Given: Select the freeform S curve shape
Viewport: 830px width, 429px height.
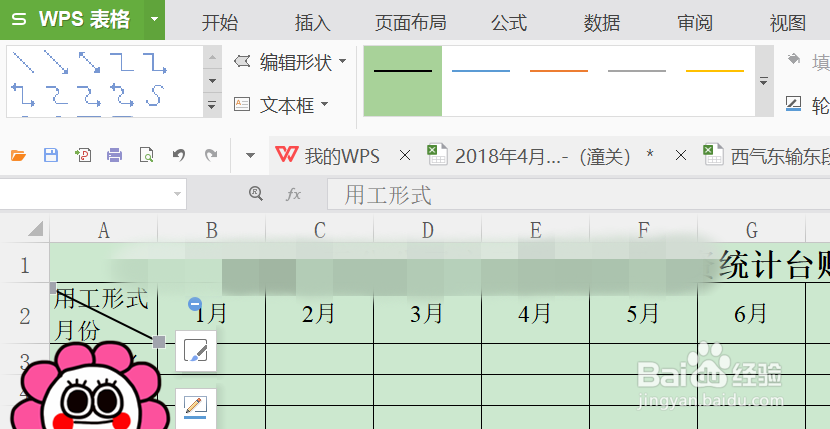Looking at the screenshot, I should click(155, 95).
